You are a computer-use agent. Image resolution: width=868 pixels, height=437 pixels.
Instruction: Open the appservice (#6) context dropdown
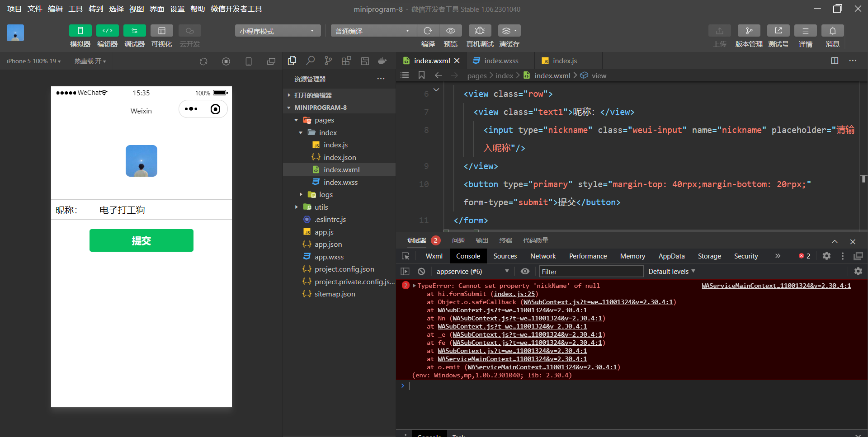(472, 271)
